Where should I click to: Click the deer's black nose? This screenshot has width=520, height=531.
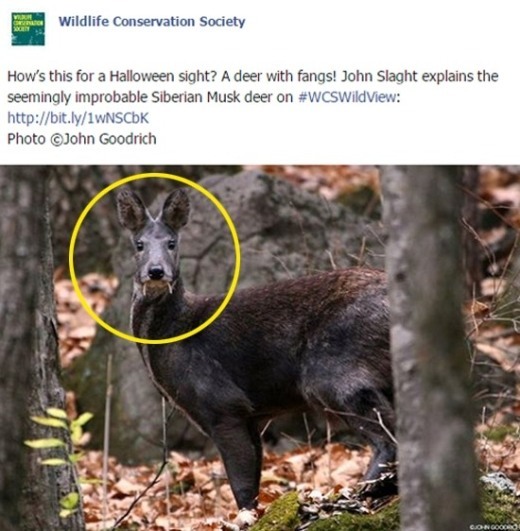pos(156,272)
